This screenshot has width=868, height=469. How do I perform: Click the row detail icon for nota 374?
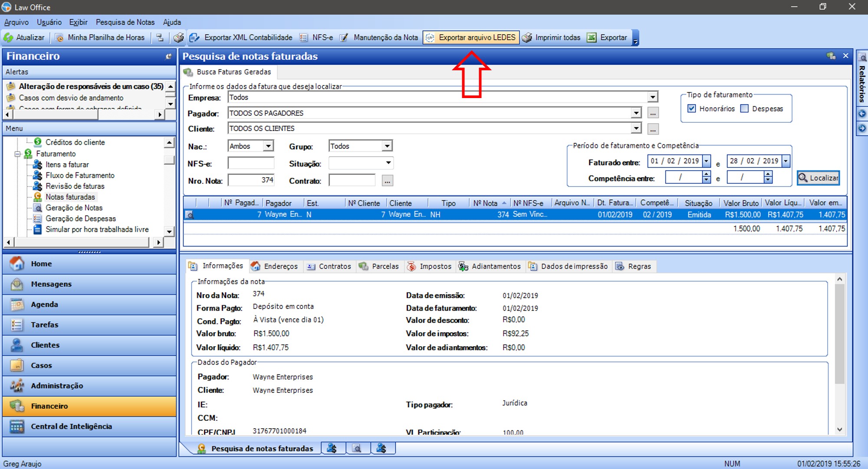(189, 215)
